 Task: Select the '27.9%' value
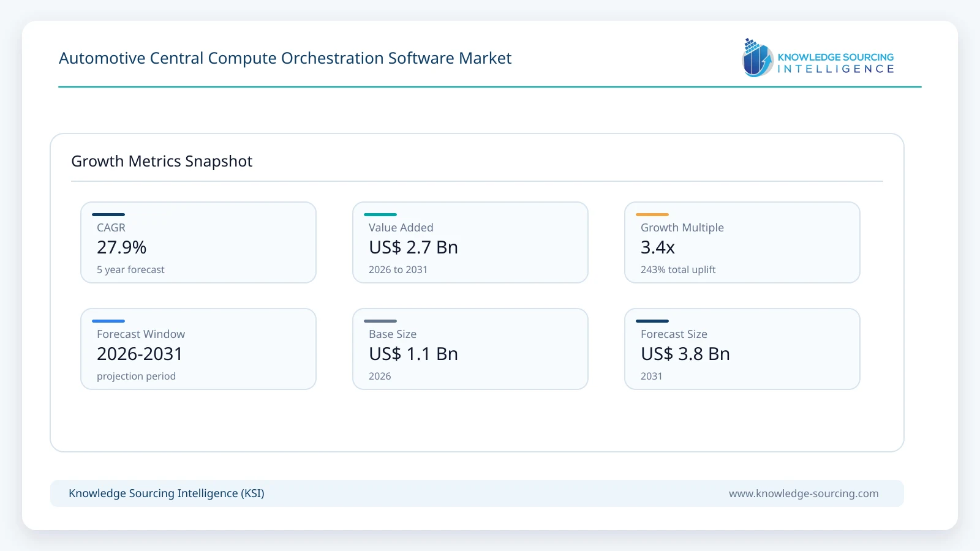coord(121,247)
